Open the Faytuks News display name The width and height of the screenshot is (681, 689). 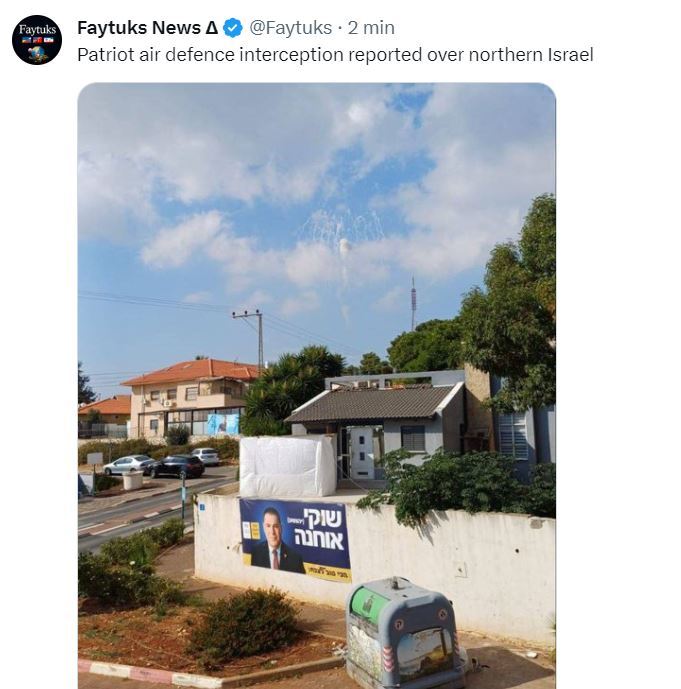click(x=139, y=28)
